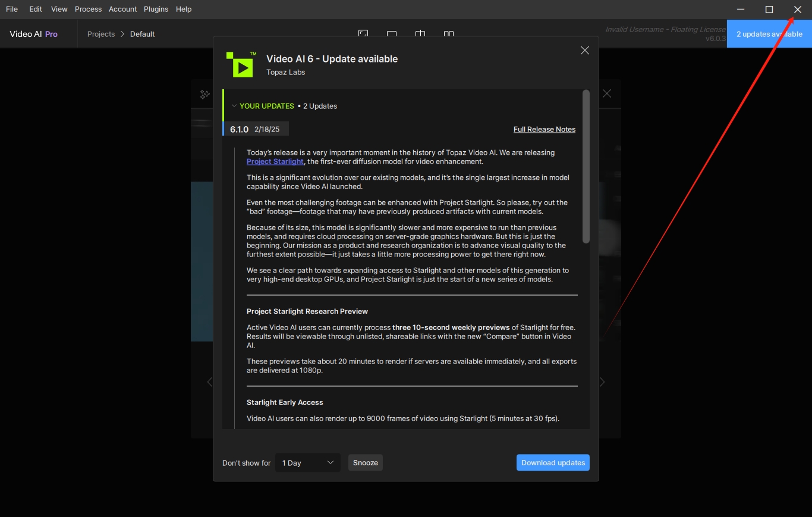The height and width of the screenshot is (517, 812).
Task: Open the Process menu
Action: 88,9
